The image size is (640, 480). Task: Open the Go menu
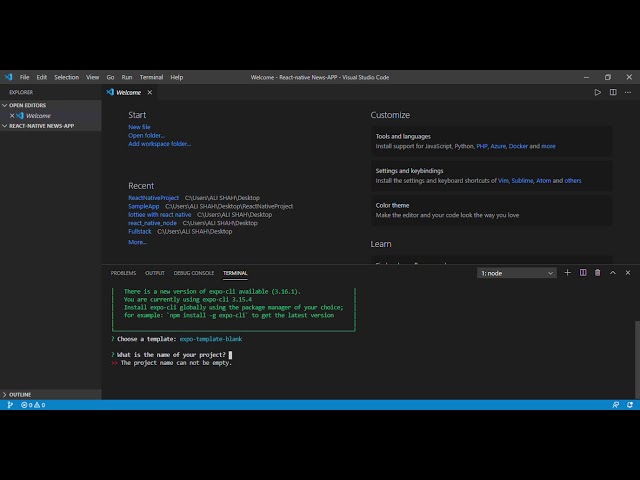[x=110, y=77]
